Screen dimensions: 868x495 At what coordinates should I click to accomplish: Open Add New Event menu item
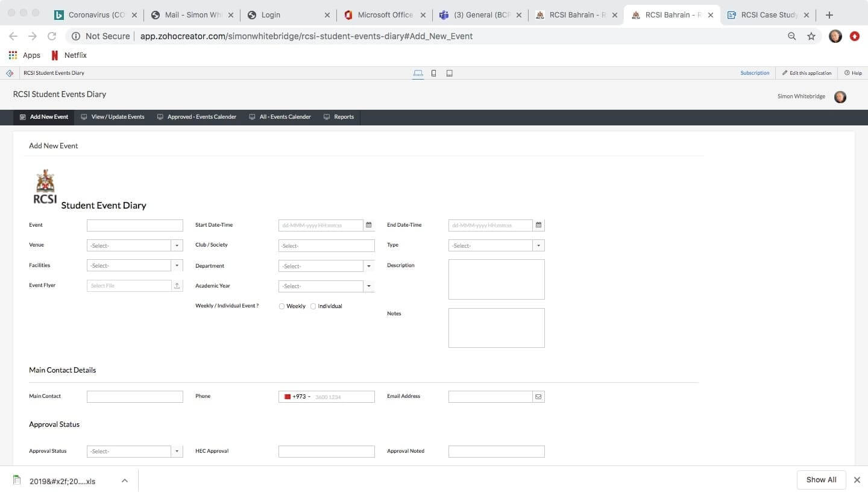44,117
